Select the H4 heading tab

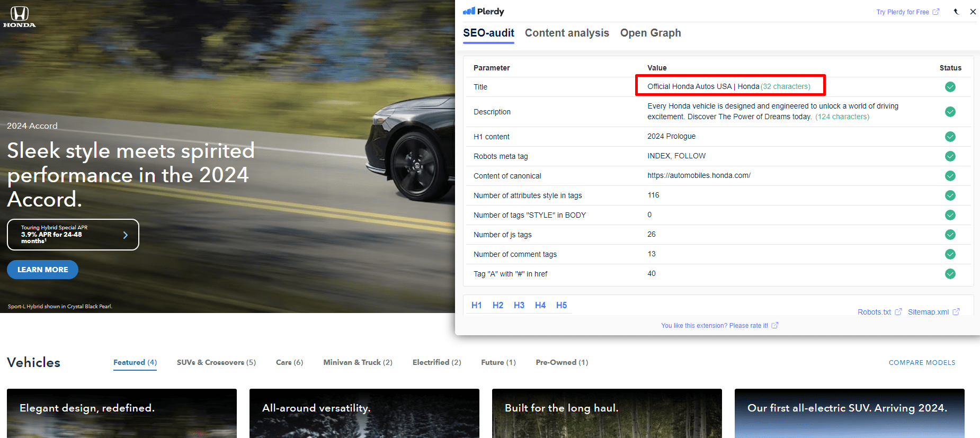pos(540,305)
